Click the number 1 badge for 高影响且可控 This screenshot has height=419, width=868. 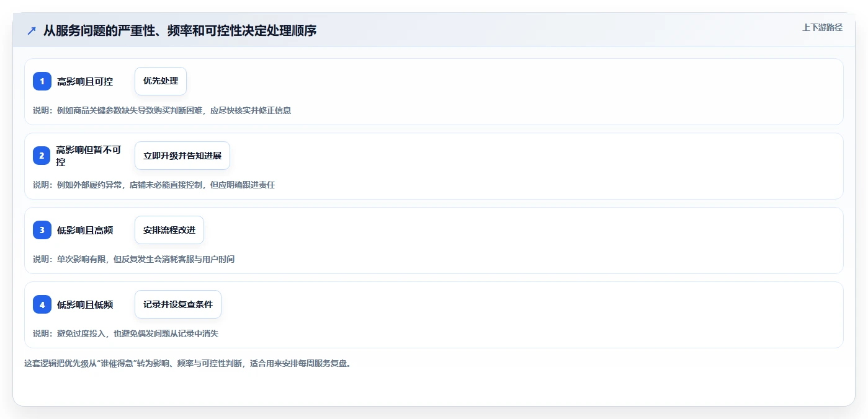(x=42, y=81)
